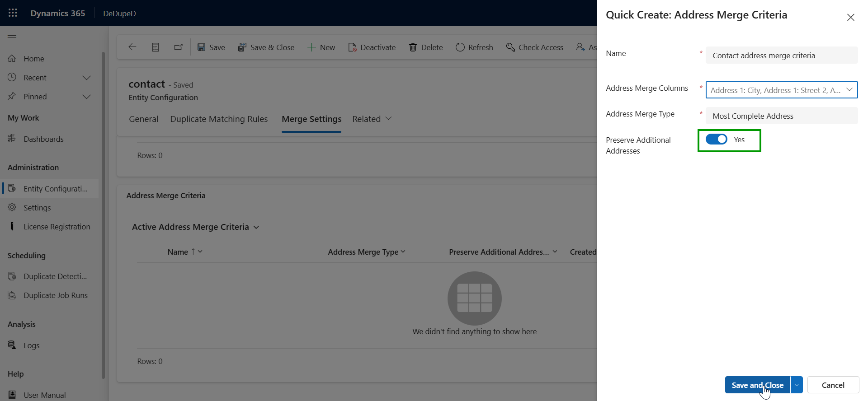868x401 pixels.
Task: Click the Save and Close button
Action: (x=757, y=385)
